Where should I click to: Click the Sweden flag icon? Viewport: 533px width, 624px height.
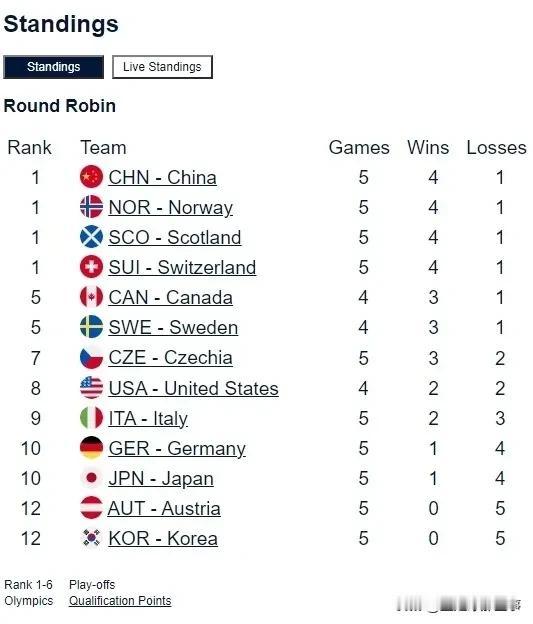92,327
